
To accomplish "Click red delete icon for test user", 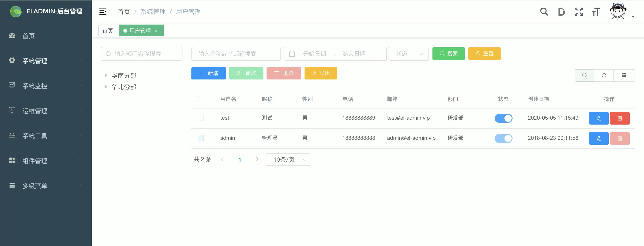I will coord(619,118).
